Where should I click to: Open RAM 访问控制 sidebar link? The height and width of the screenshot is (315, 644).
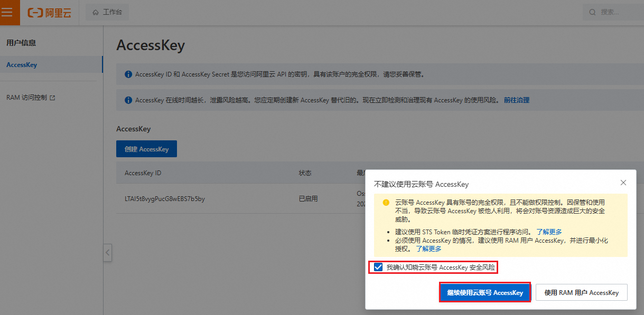click(x=26, y=98)
